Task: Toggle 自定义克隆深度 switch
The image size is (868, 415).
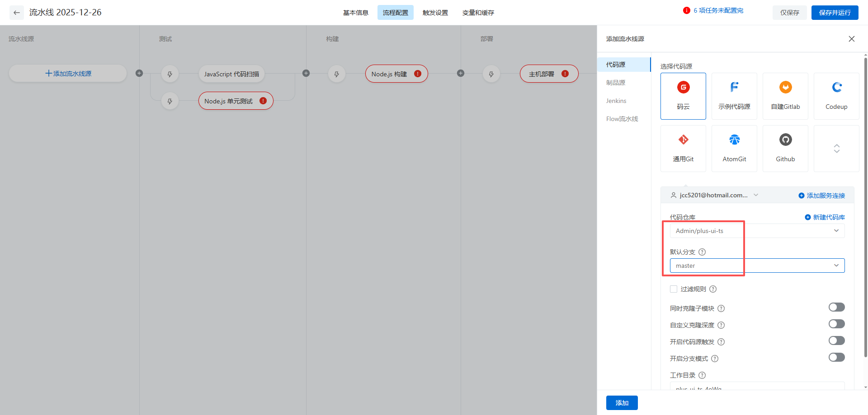Action: pos(837,324)
